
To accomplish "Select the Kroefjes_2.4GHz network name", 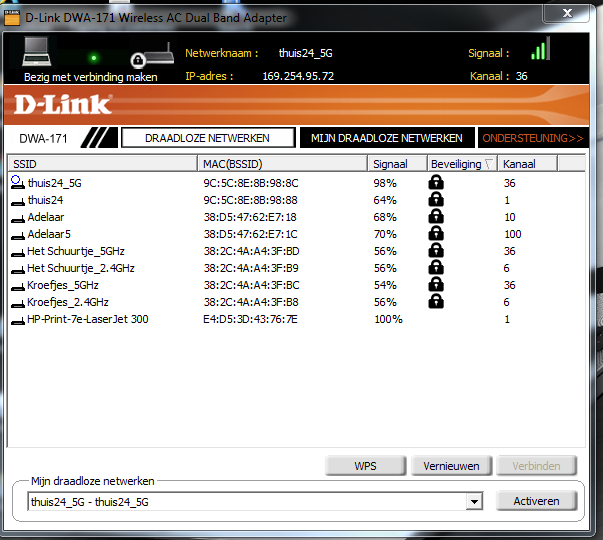I will (68, 302).
